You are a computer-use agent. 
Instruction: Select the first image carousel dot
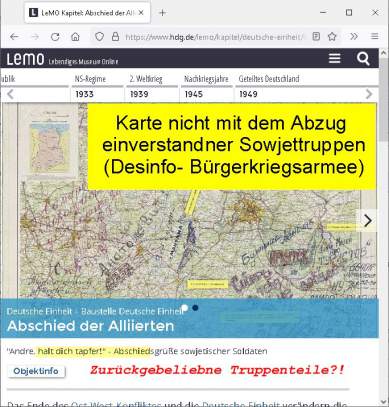tap(184, 308)
